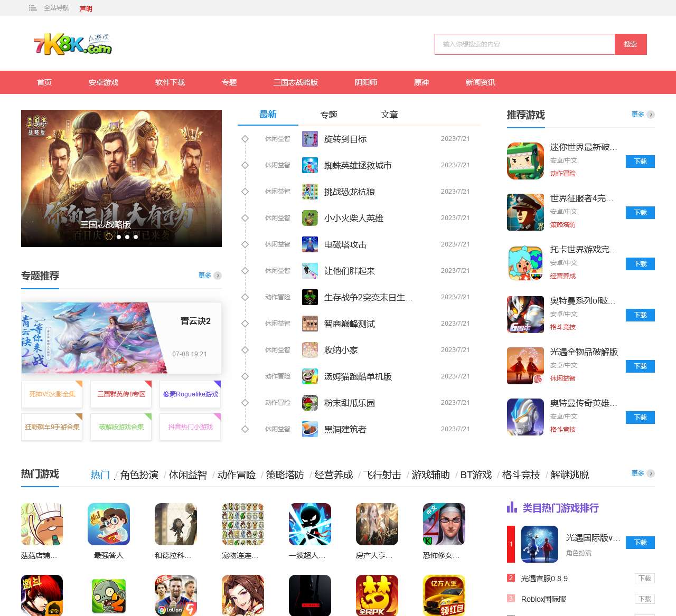This screenshot has height=616, width=676.
Task: Download Roblox国际服 from ranking list
Action: pos(645,599)
